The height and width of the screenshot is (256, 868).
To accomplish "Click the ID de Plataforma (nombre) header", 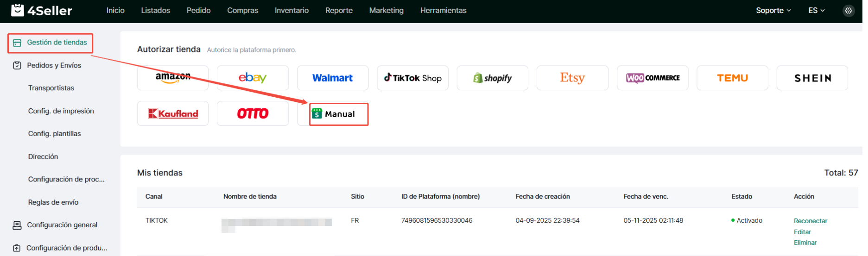I will coord(440,197).
